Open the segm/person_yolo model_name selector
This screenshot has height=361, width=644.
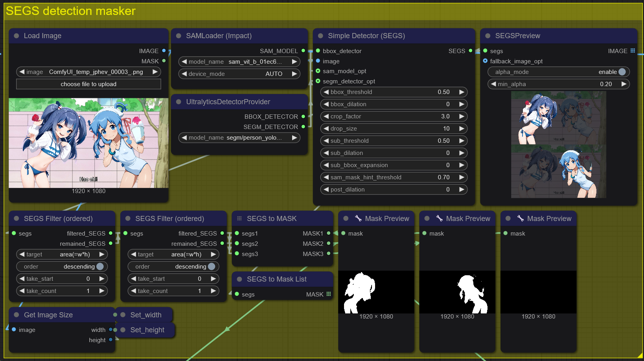pyautogui.click(x=239, y=138)
